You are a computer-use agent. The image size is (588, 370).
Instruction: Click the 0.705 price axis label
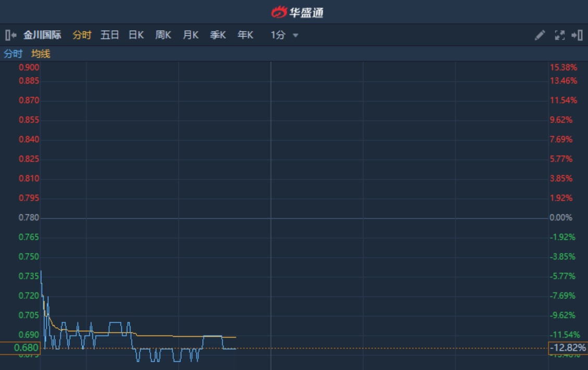click(29, 315)
